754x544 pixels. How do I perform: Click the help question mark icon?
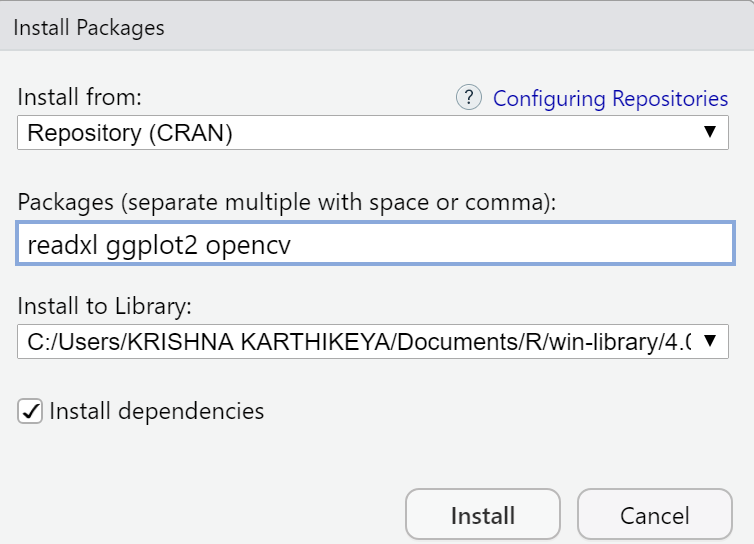pyautogui.click(x=469, y=98)
